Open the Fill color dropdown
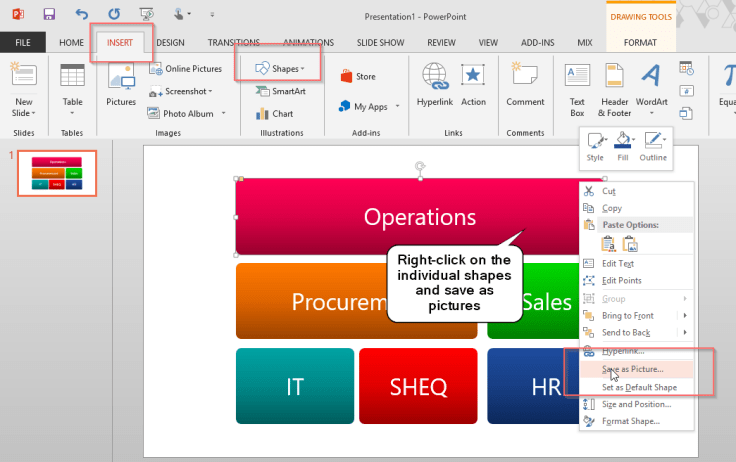This screenshot has width=736, height=462. coord(623,145)
